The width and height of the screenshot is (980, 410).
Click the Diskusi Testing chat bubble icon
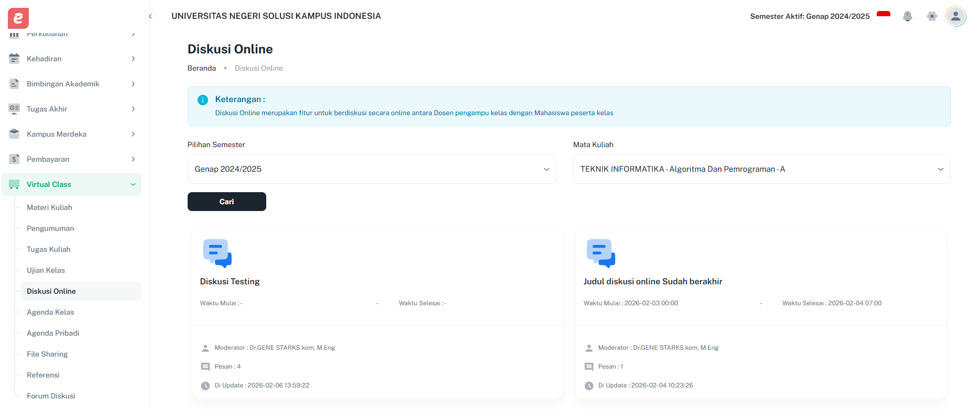pos(217,253)
